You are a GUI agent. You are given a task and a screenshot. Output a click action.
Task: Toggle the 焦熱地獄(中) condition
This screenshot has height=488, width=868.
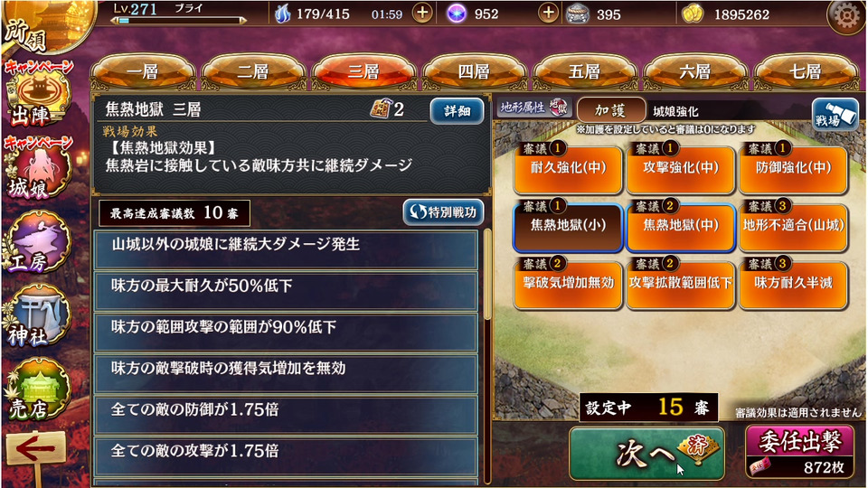680,226
